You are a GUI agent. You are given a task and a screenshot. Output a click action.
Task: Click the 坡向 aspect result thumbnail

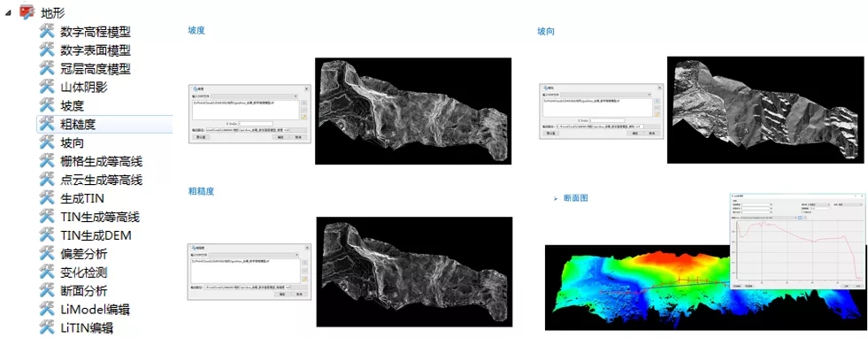tap(765, 110)
